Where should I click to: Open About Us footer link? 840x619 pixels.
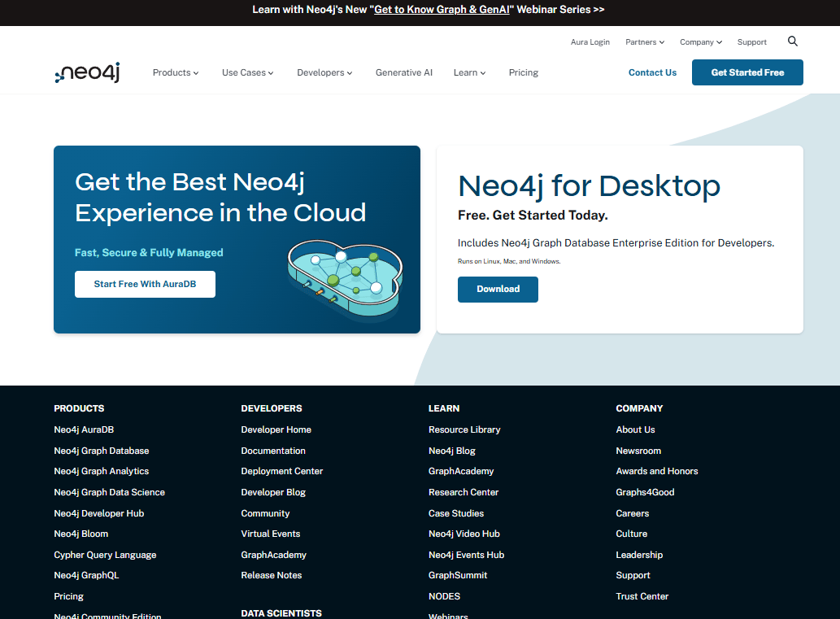(x=635, y=429)
